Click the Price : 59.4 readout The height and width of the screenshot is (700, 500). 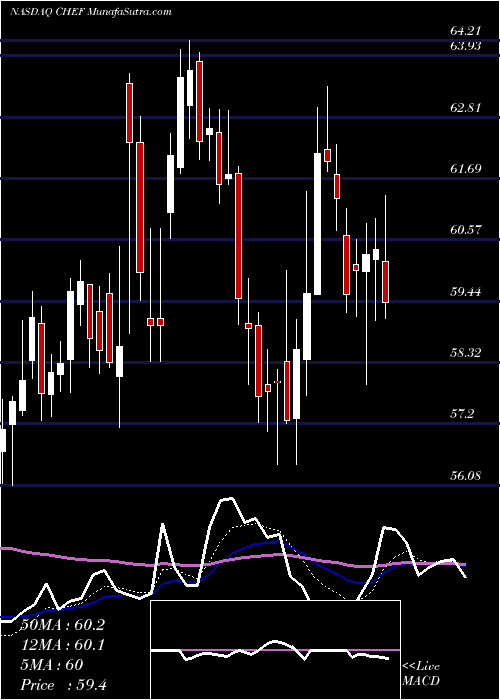tap(63, 685)
